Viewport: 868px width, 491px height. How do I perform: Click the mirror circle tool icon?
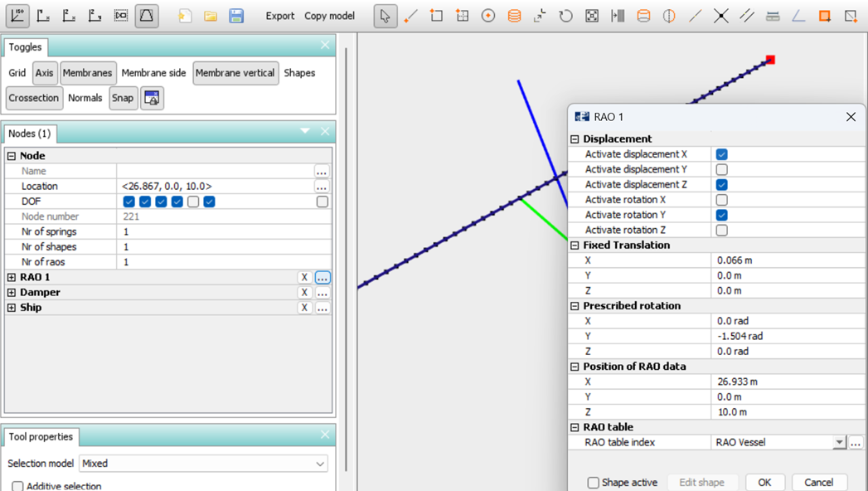pos(669,16)
